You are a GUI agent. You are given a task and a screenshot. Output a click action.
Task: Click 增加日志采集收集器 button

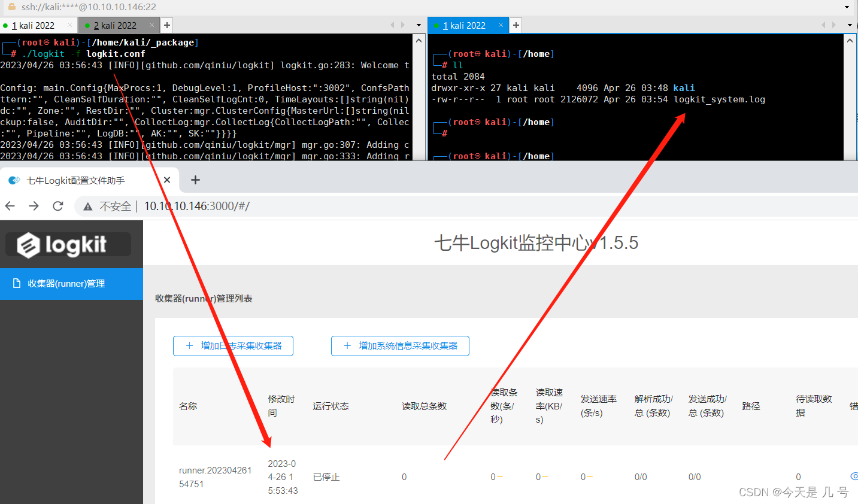[233, 346]
